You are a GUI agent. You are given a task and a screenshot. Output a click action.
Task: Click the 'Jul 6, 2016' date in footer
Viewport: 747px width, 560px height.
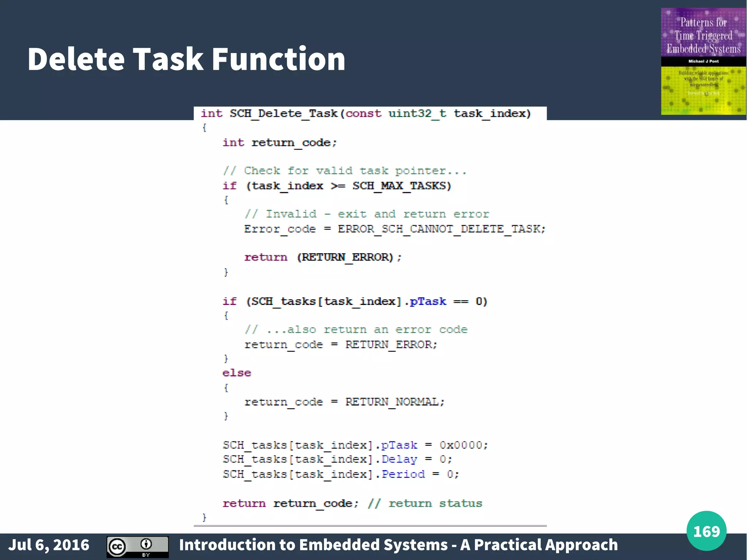(49, 545)
